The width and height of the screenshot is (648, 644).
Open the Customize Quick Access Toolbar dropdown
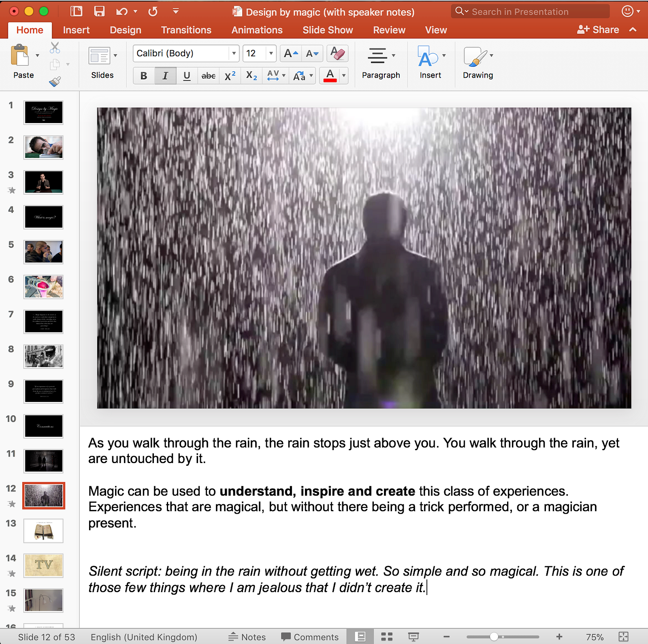(176, 11)
